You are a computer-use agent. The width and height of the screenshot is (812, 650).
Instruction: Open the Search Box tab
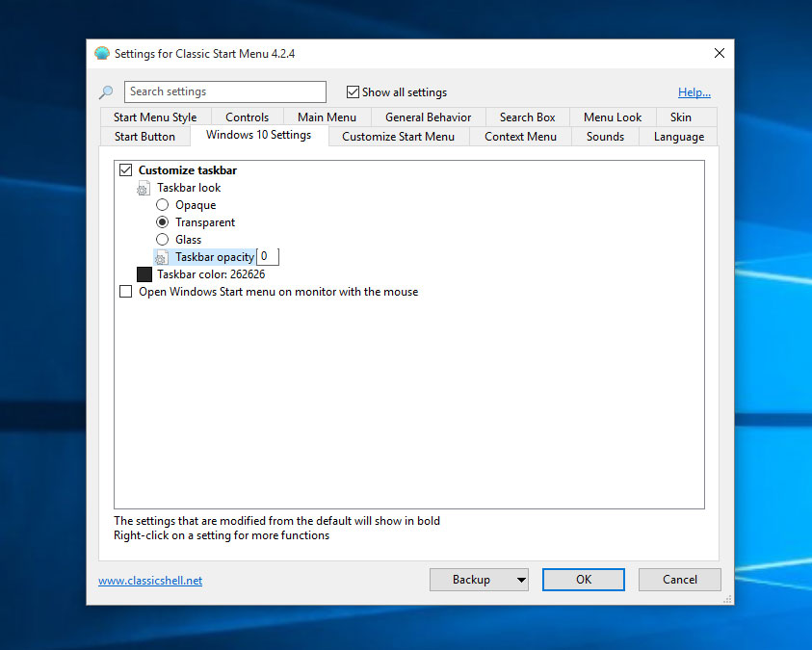pyautogui.click(x=527, y=117)
